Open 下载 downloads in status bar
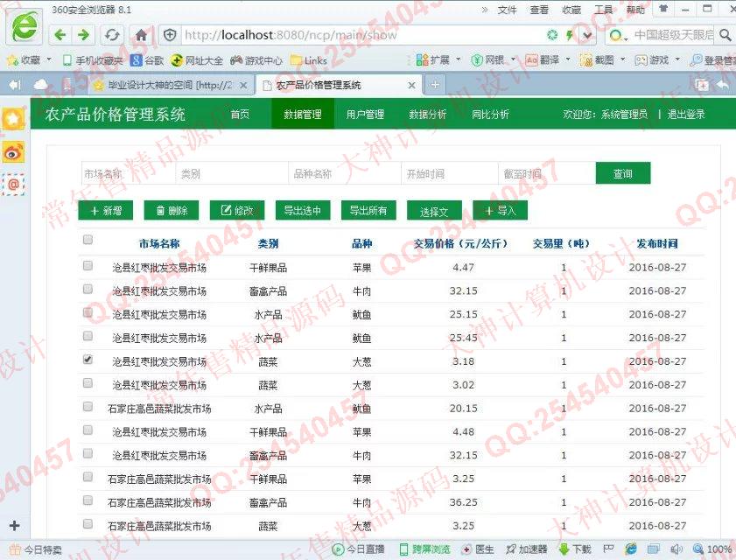Viewport: 736px width, 560px height. (x=575, y=549)
